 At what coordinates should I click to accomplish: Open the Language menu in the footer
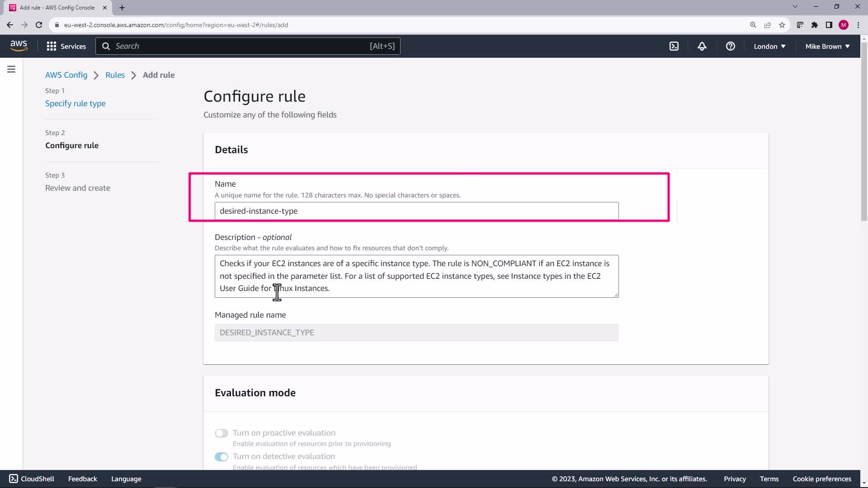pos(126,479)
